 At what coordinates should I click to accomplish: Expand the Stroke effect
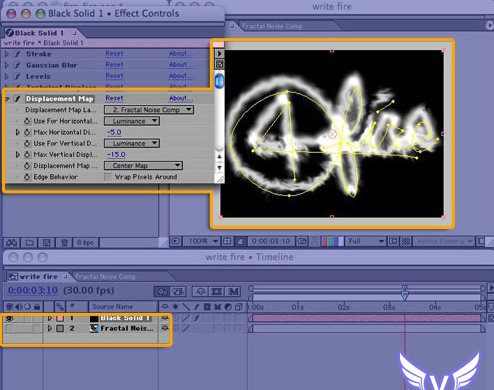point(7,54)
